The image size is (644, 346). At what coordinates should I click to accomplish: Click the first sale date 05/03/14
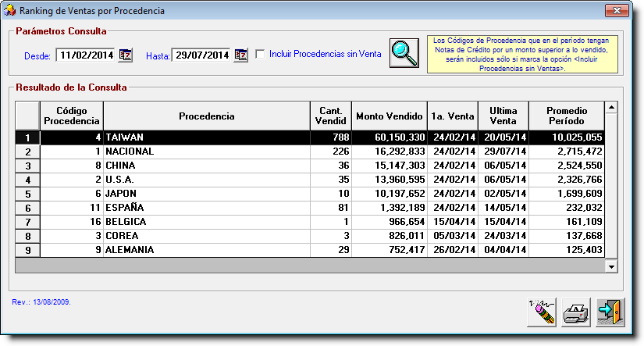coord(453,236)
